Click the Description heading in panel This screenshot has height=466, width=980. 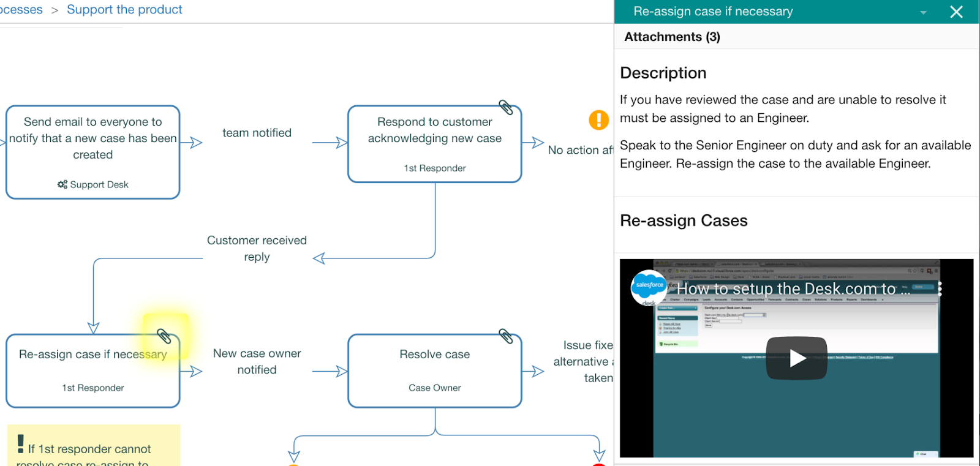663,73
